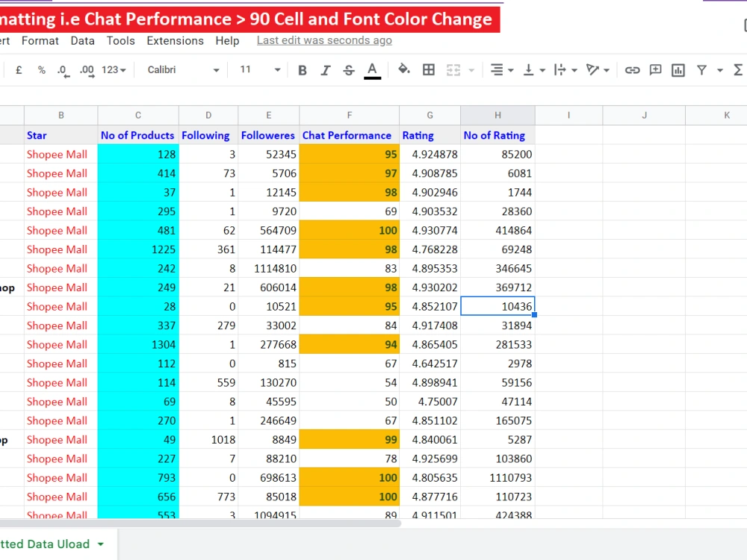This screenshot has width=747, height=560.
Task: Open the sheet tab dropdown arrow
Action: pyautogui.click(x=102, y=544)
